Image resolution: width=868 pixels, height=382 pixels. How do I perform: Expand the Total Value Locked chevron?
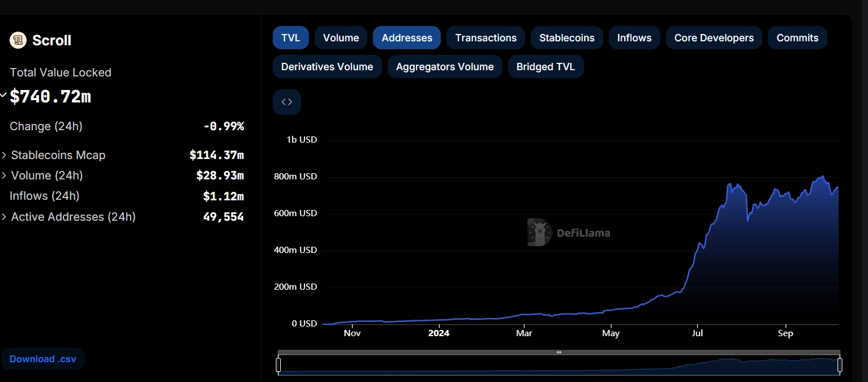(x=3, y=95)
